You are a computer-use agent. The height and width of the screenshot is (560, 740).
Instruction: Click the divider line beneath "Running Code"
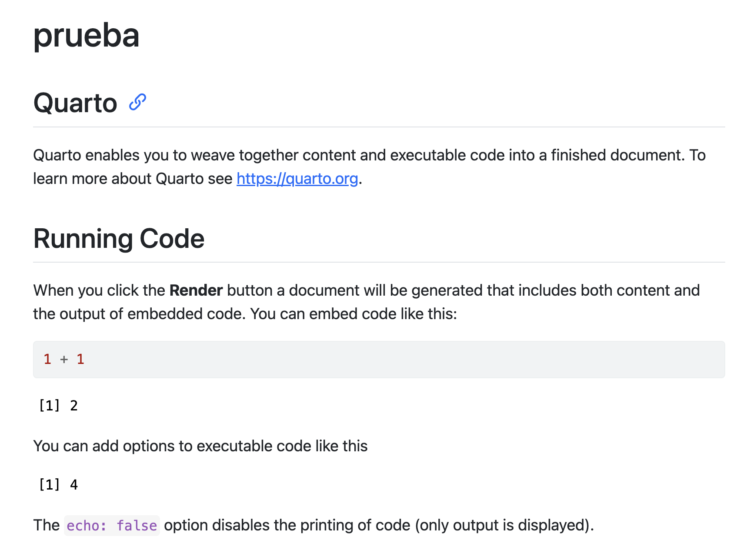(378, 262)
